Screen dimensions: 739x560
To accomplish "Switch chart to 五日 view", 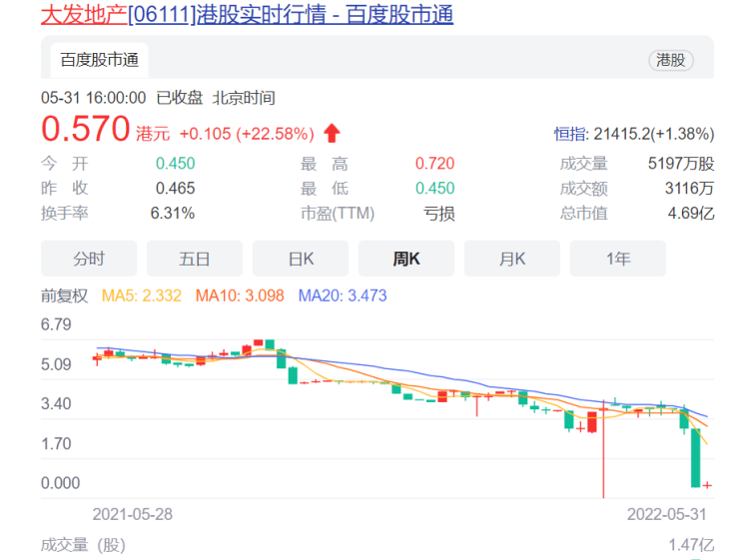I will [194, 259].
